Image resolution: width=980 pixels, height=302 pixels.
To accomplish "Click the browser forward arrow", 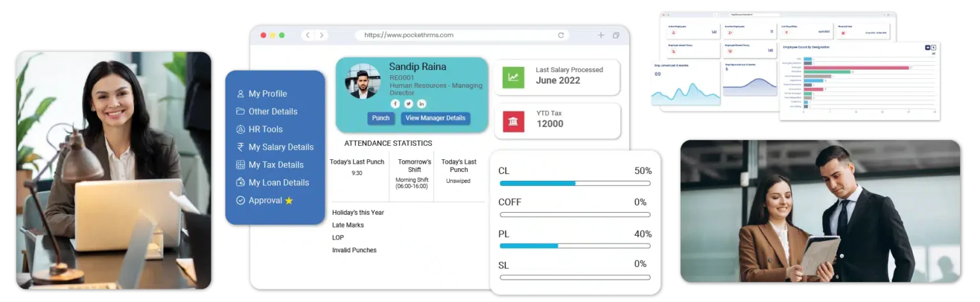I will pos(322,35).
